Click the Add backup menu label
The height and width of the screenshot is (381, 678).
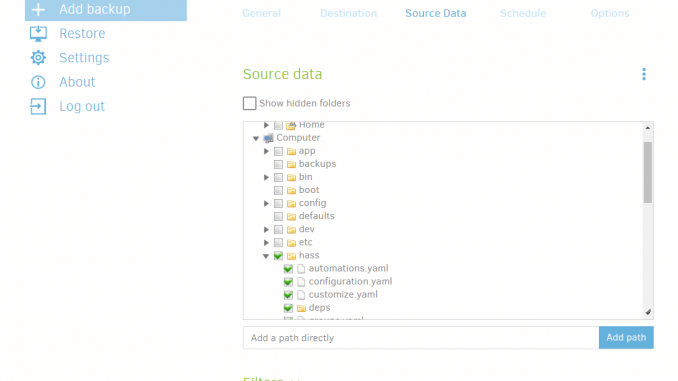pos(95,9)
